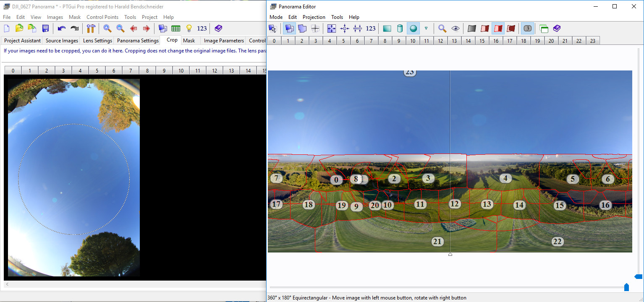Viewport: 644px width, 302px height.
Task: Select the cylindrical projection icon
Action: (x=400, y=29)
